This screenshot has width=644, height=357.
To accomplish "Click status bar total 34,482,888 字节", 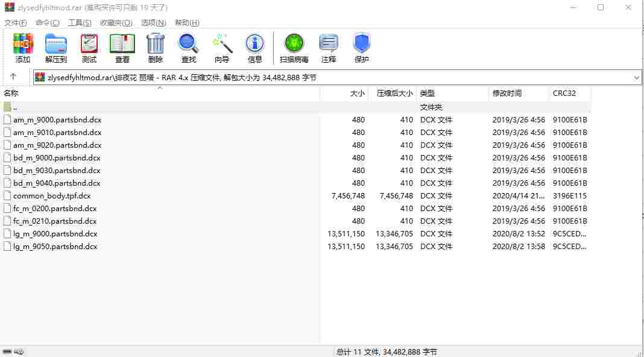I will pos(410,352).
